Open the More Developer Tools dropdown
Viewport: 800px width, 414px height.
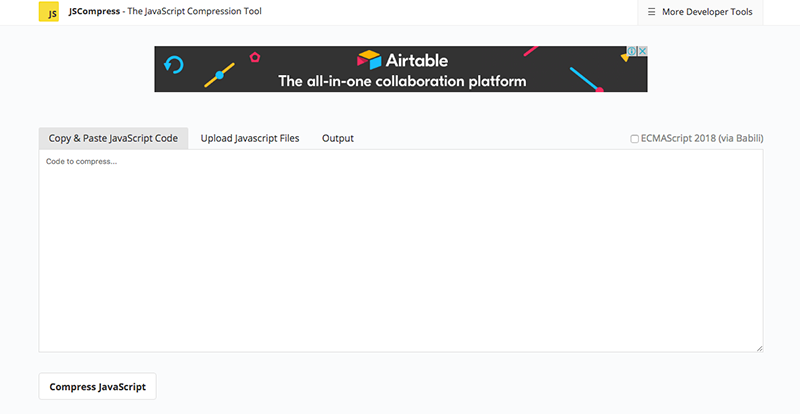pyautogui.click(x=707, y=13)
